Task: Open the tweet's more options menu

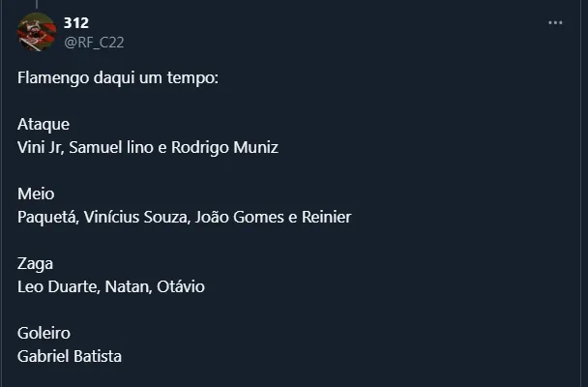Action: pos(555,22)
